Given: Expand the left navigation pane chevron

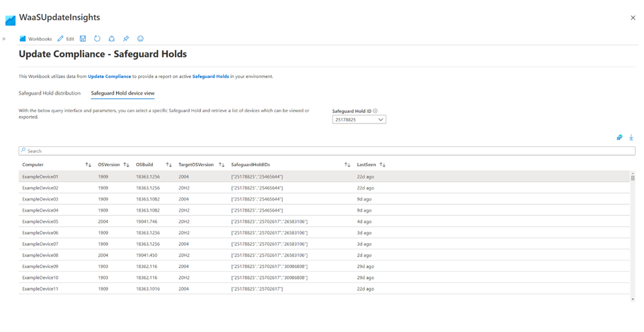Looking at the screenshot, I should coord(4,39).
